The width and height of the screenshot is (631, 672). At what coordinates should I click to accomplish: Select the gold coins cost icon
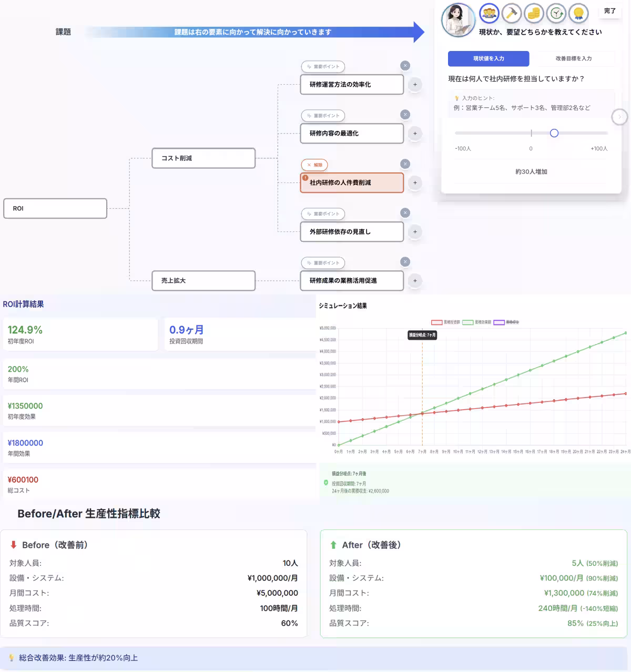pyautogui.click(x=534, y=14)
